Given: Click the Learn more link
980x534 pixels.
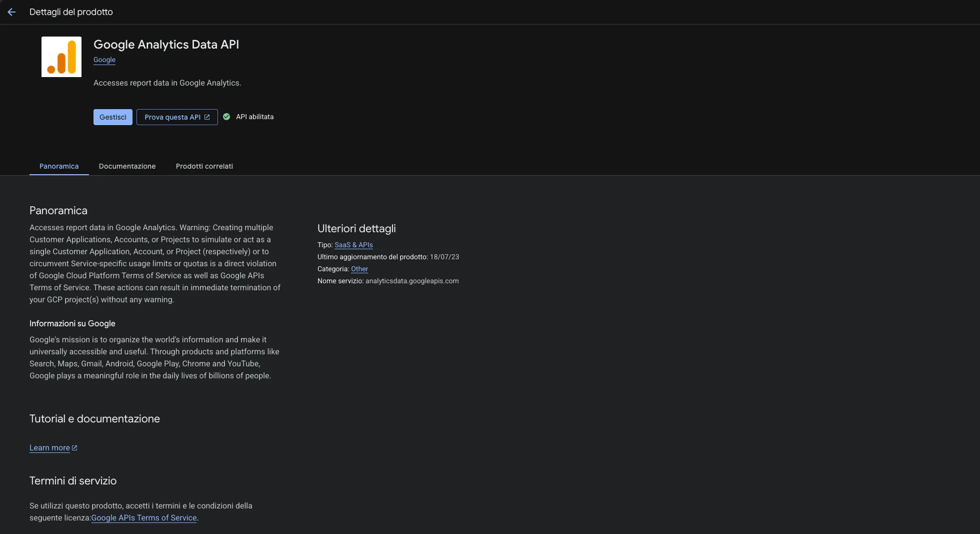Looking at the screenshot, I should pos(49,448).
